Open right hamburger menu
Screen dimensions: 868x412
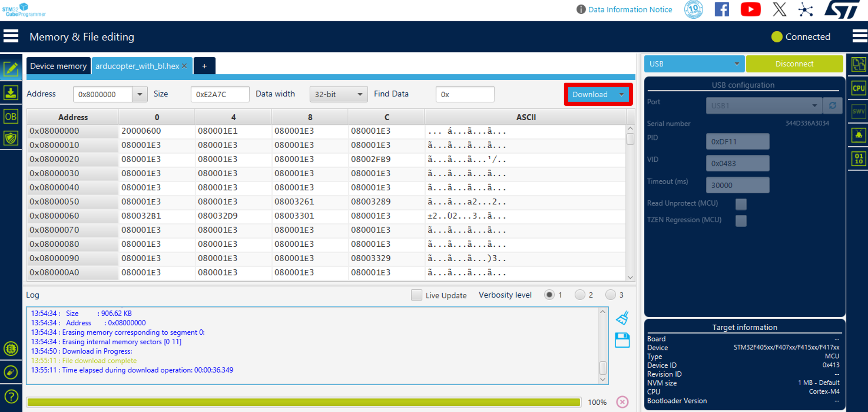pyautogui.click(x=860, y=36)
